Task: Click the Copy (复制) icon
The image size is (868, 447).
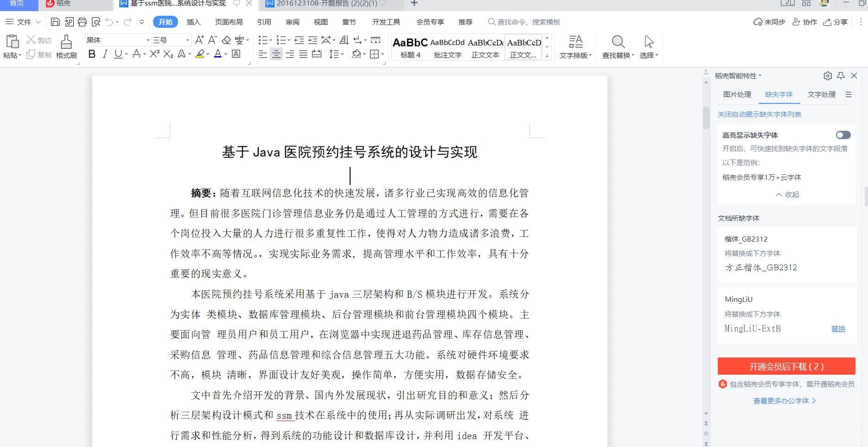Action: (31, 54)
